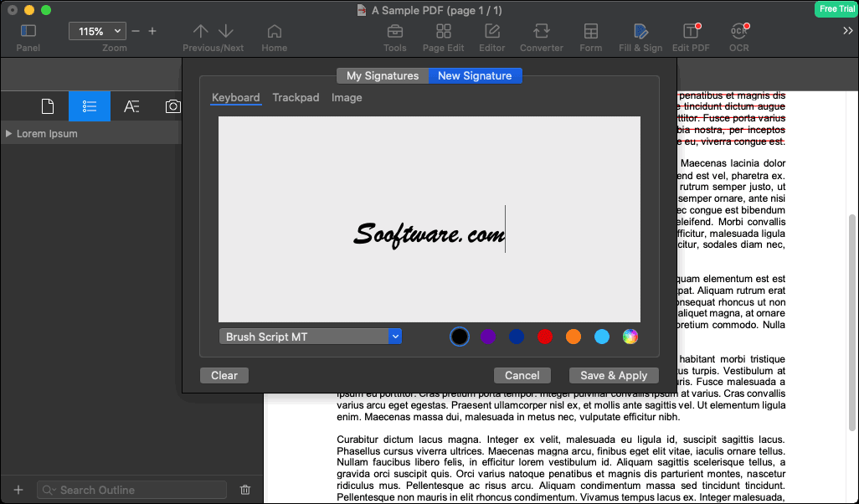Select the light blue color swatch
This screenshot has width=859, height=504.
(602, 337)
